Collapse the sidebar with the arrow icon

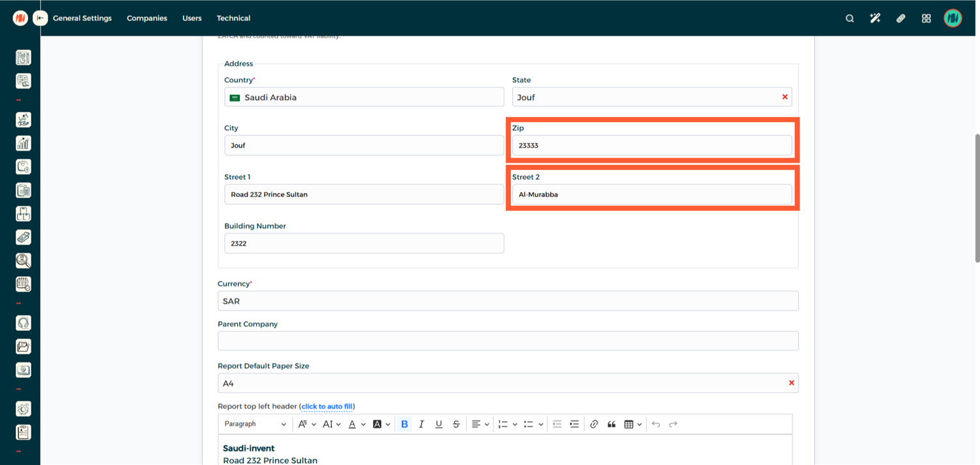pos(41,18)
